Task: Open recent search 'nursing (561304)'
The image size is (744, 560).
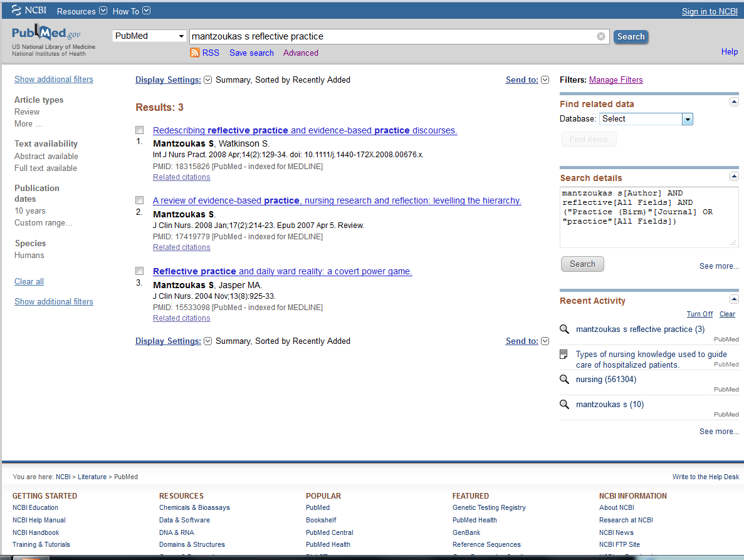Action: pos(606,380)
